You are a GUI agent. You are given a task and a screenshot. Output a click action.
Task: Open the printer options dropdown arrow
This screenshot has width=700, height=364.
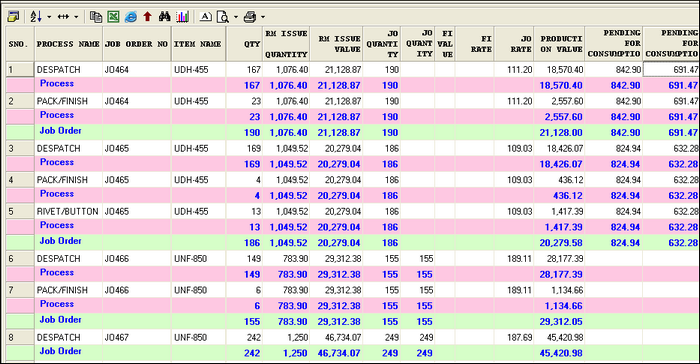coord(262,17)
